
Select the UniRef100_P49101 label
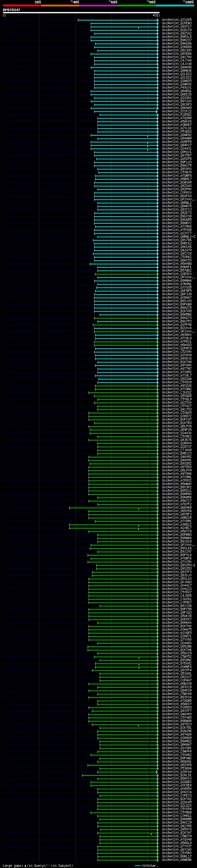[177, 88]
